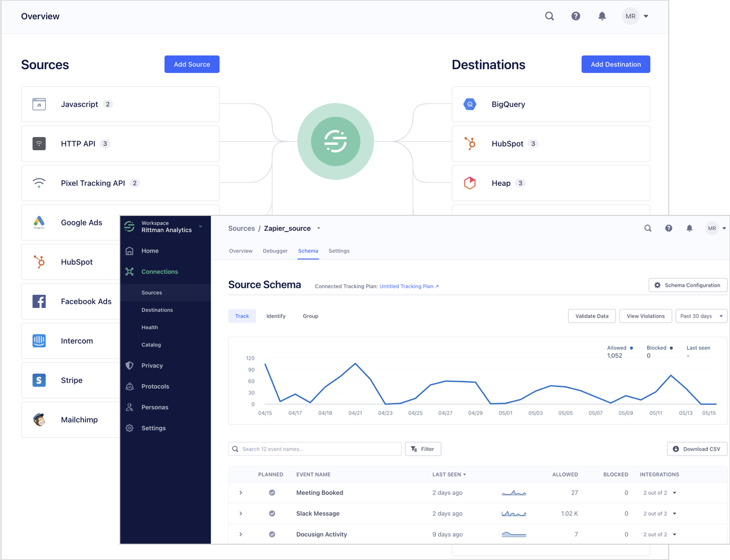
Task: Click the help icon in Overview header
Action: pyautogui.click(x=576, y=16)
